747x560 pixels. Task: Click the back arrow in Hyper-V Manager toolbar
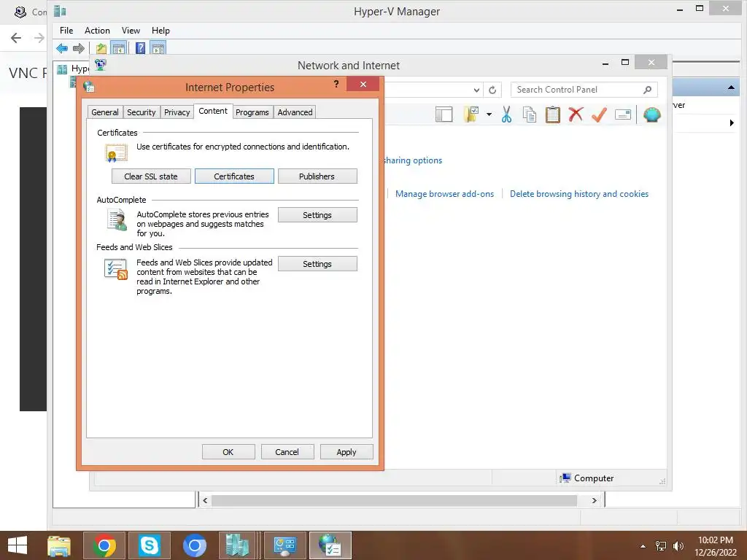tap(62, 48)
